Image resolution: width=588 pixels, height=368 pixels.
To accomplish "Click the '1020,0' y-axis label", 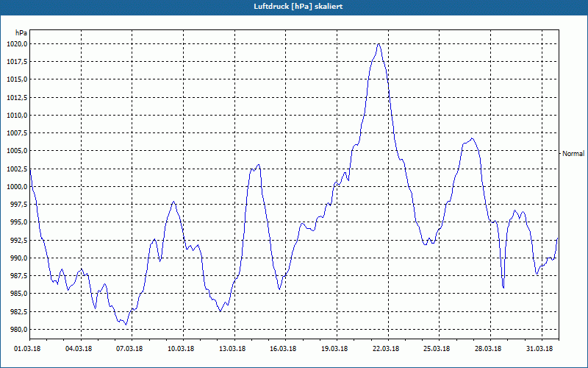I will point(17,44).
